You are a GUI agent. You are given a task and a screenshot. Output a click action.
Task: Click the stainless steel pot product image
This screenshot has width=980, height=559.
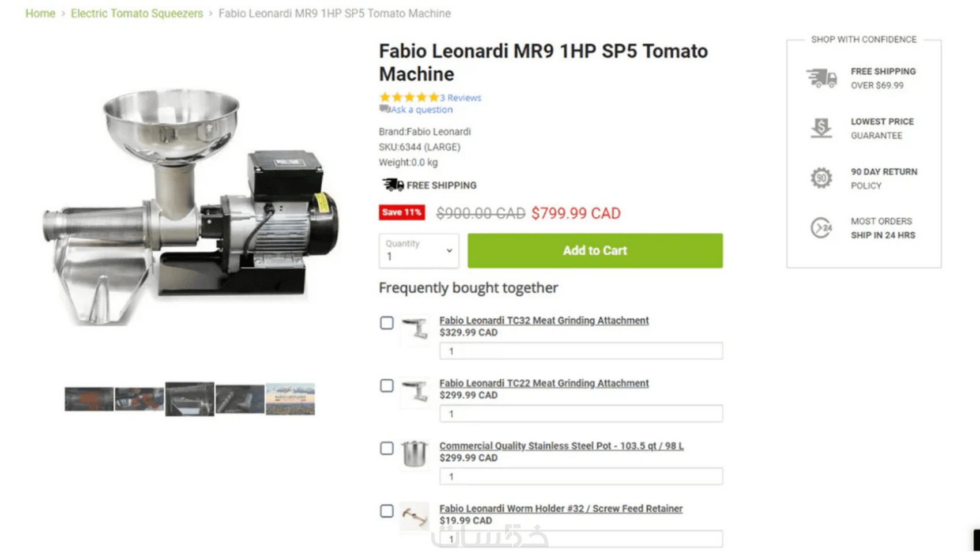tap(414, 454)
